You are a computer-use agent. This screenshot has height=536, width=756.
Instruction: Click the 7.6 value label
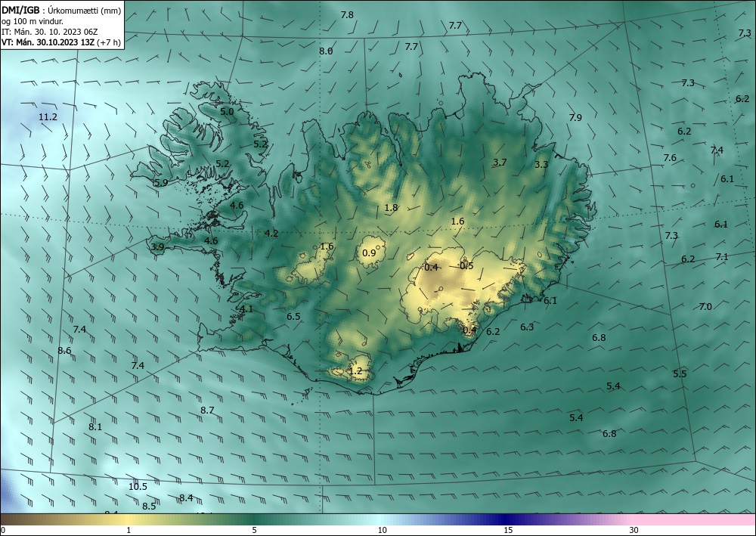[670, 157]
